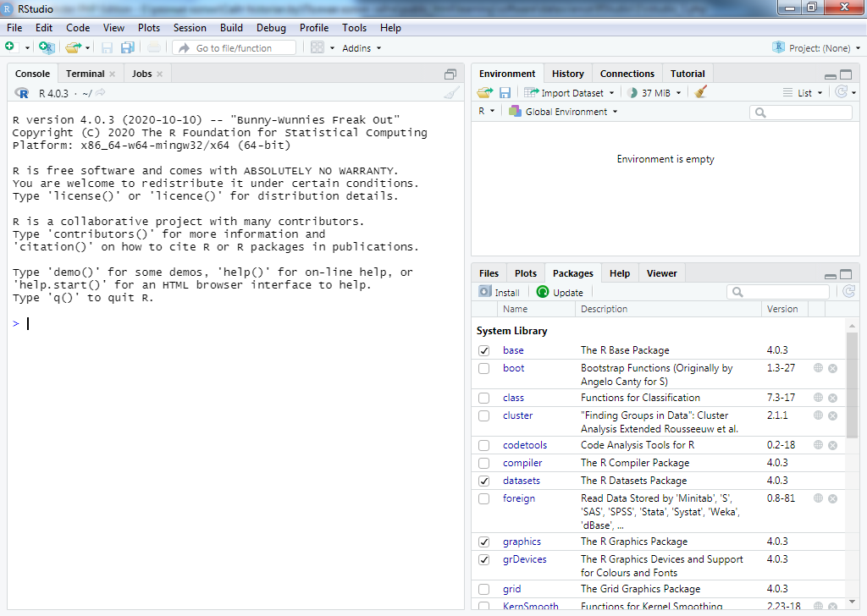
Task: Uncheck the datasets package
Action: coord(483,481)
